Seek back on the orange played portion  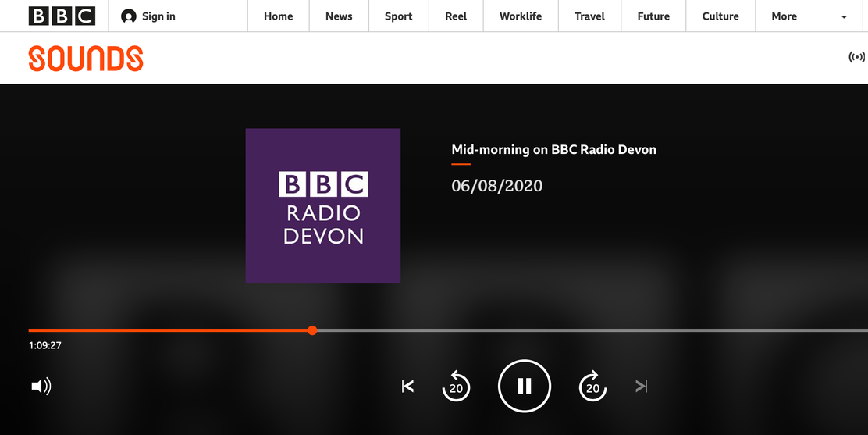coord(168,330)
